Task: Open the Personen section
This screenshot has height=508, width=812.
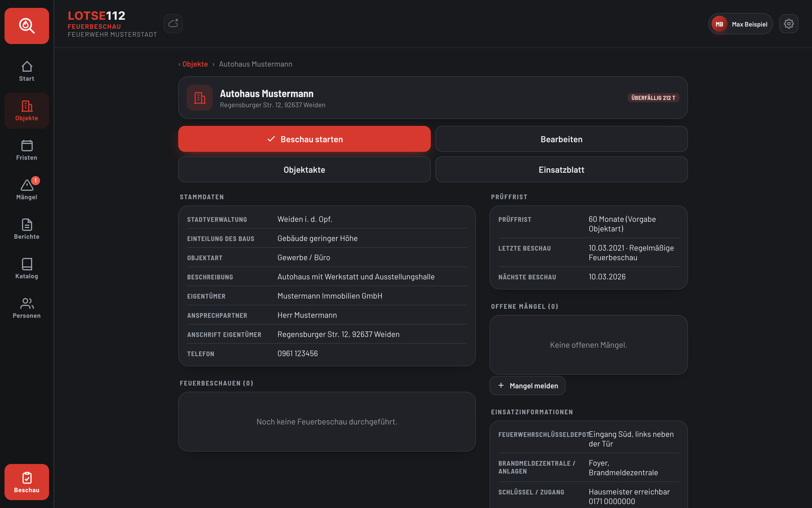Action: click(x=27, y=308)
